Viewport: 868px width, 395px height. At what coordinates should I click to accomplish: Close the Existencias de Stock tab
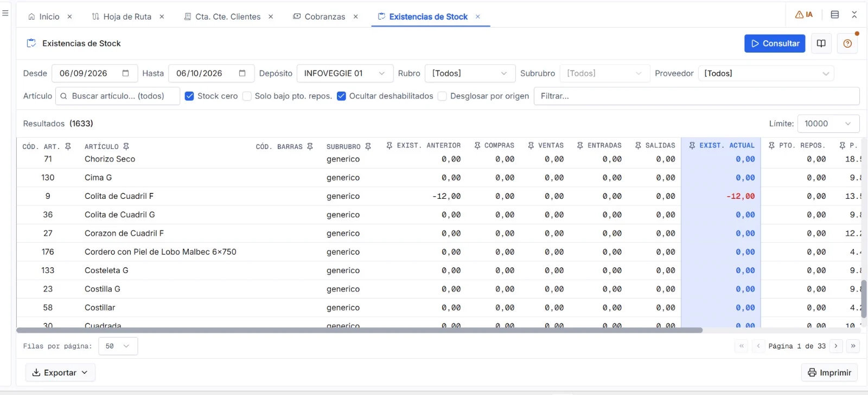478,17
